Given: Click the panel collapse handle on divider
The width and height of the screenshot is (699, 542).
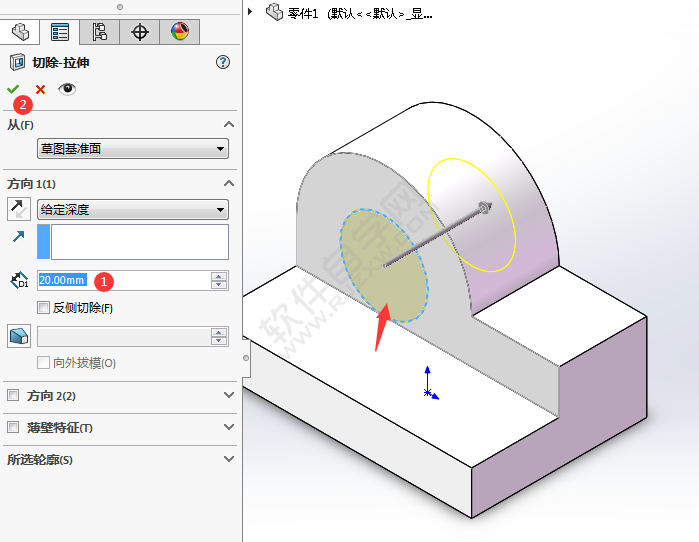Looking at the screenshot, I should coord(246,358).
